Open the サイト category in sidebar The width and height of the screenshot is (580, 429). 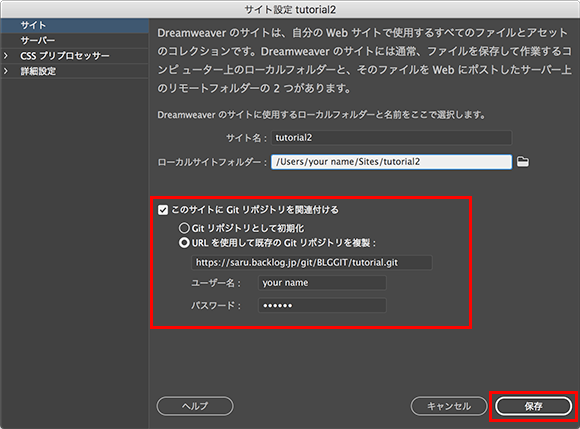pyautogui.click(x=75, y=26)
